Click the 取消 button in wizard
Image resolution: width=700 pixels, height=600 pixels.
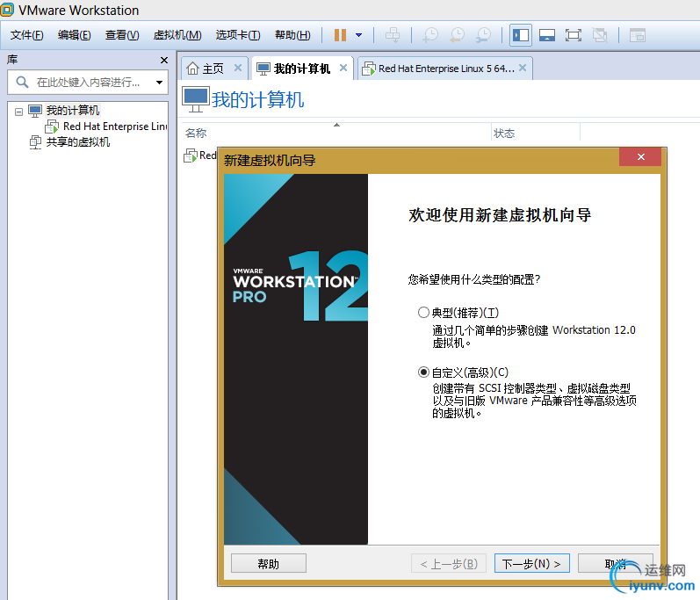coord(615,563)
